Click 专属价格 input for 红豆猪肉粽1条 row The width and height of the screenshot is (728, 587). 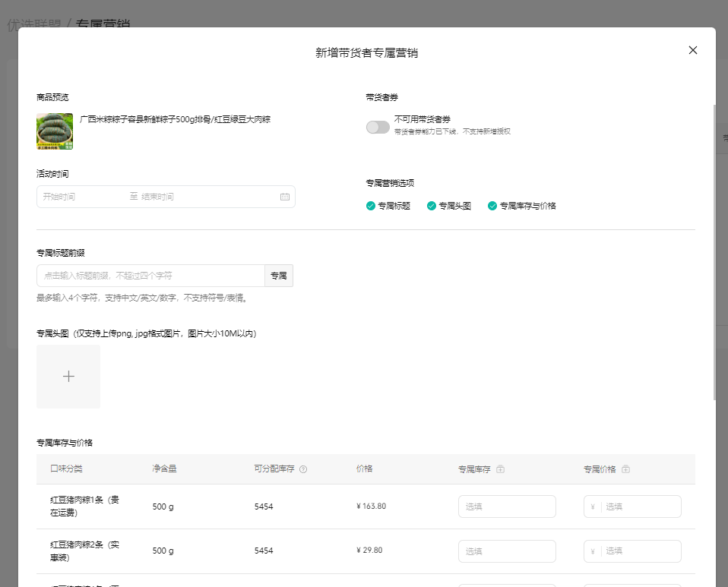638,507
